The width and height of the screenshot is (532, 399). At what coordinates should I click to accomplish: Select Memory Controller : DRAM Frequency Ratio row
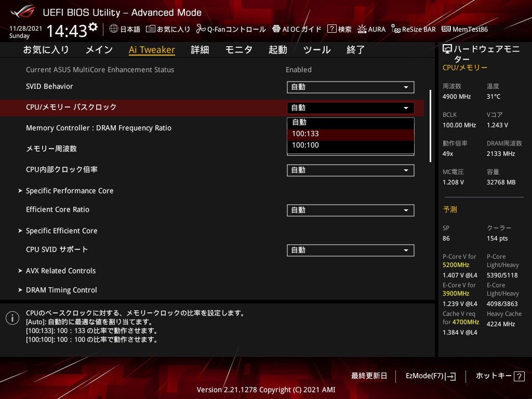pyautogui.click(x=98, y=128)
